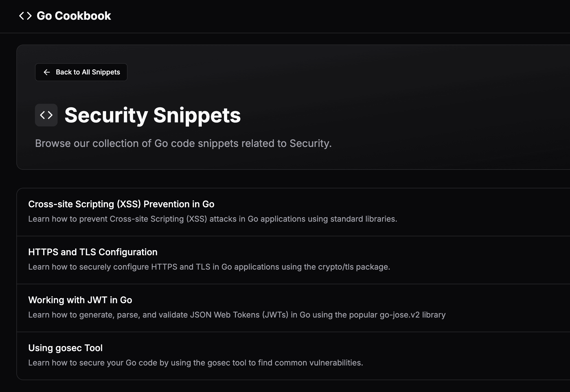Click the XSS attacks description text
Viewport: 570px width, 392px height.
tap(213, 219)
